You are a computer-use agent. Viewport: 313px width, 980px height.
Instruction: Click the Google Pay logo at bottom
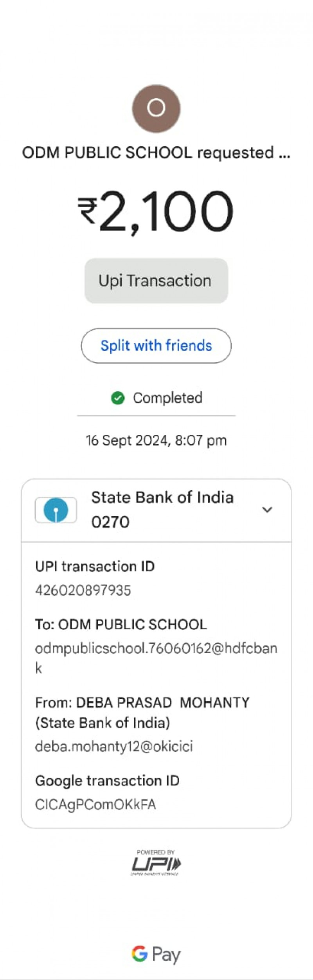tap(156, 954)
